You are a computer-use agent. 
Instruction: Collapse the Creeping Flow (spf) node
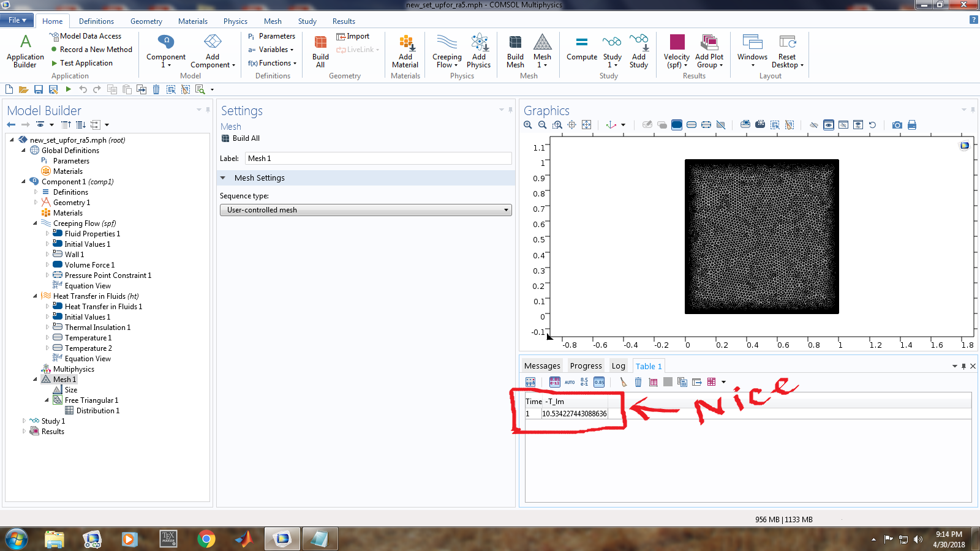click(x=35, y=223)
